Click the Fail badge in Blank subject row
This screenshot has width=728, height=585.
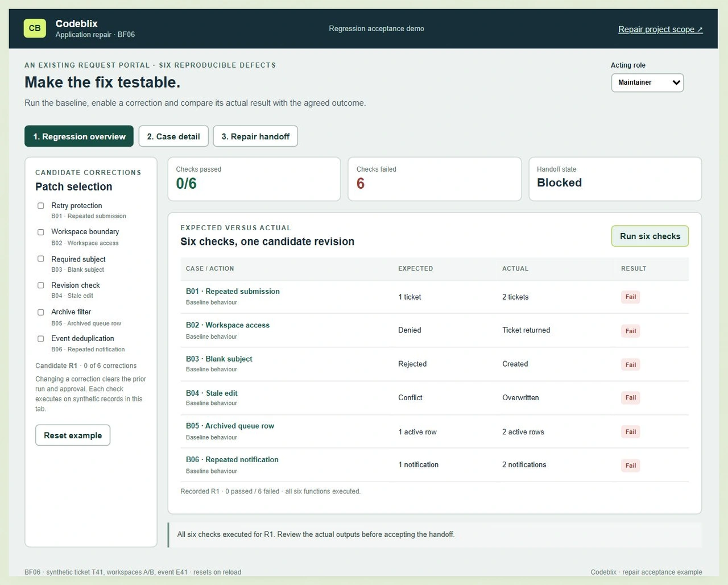631,364
